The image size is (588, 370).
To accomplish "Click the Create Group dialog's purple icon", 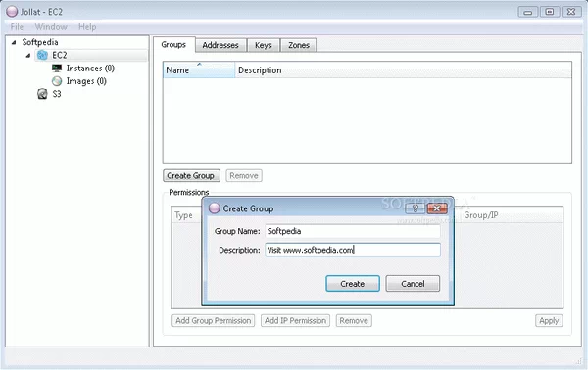I will [x=214, y=208].
